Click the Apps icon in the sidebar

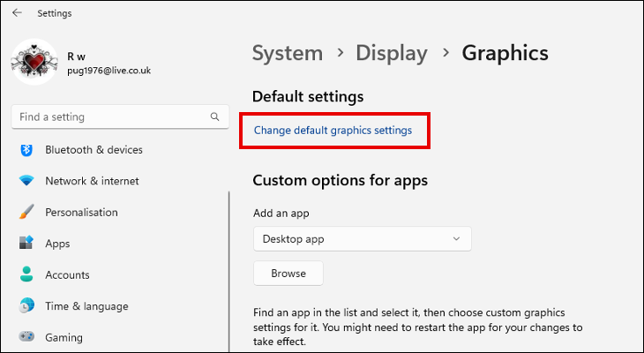point(26,243)
